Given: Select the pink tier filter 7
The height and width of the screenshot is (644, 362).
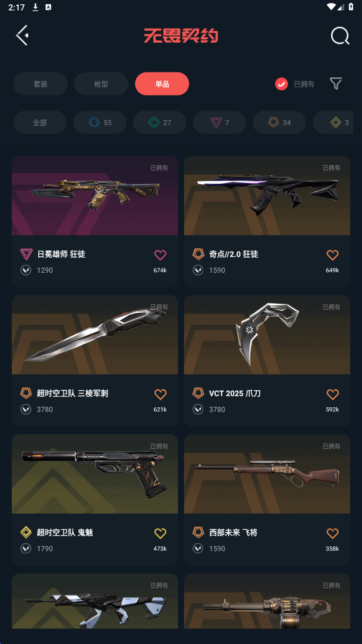Looking at the screenshot, I should (x=220, y=123).
